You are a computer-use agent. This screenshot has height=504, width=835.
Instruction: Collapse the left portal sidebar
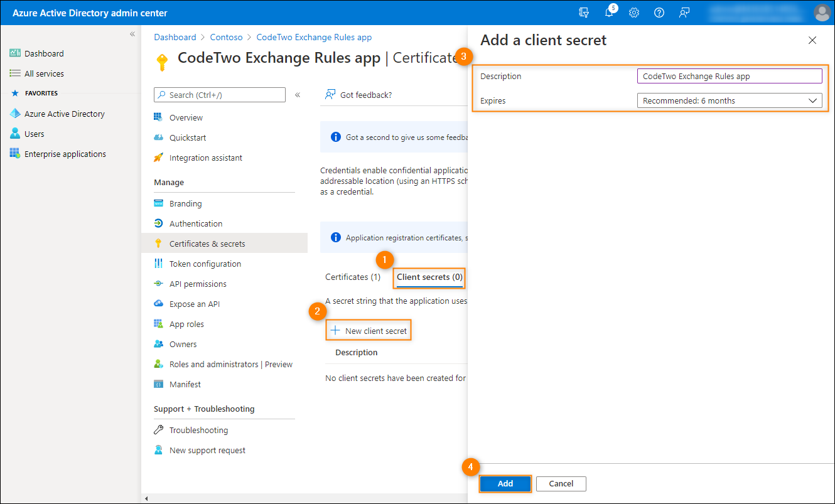click(x=132, y=34)
